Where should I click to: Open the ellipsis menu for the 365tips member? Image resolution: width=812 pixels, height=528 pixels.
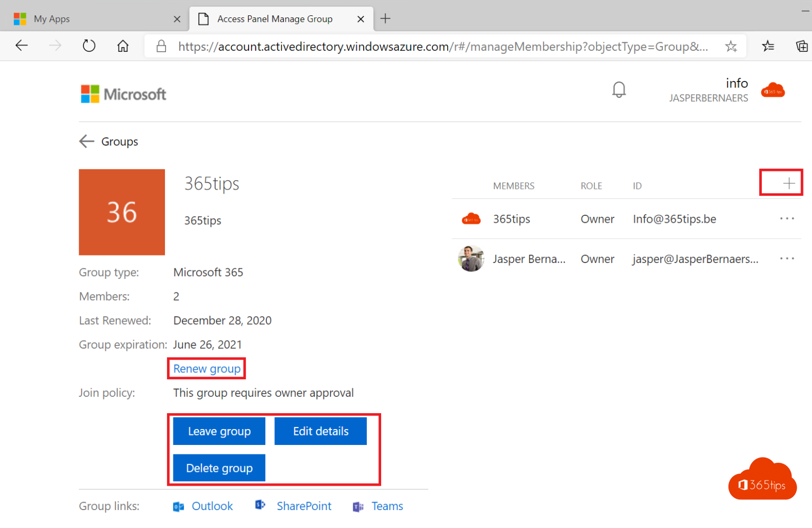tap(787, 219)
